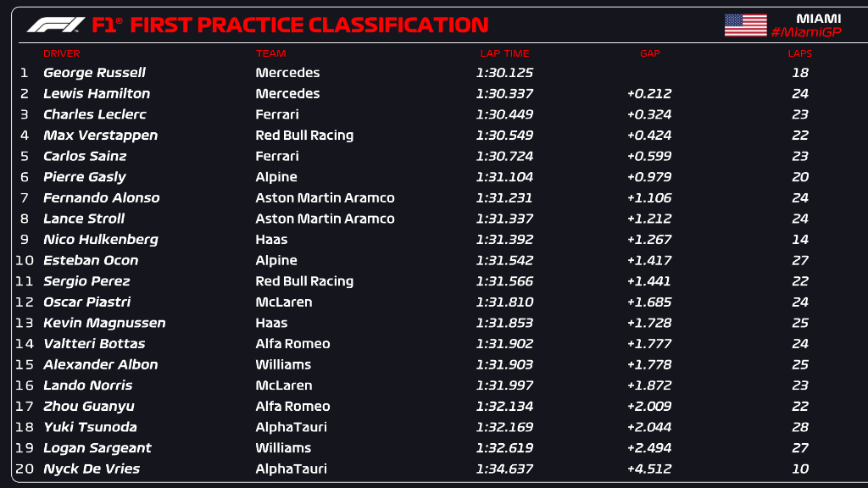Click the LAPS column header
868x488 pixels.
point(799,53)
